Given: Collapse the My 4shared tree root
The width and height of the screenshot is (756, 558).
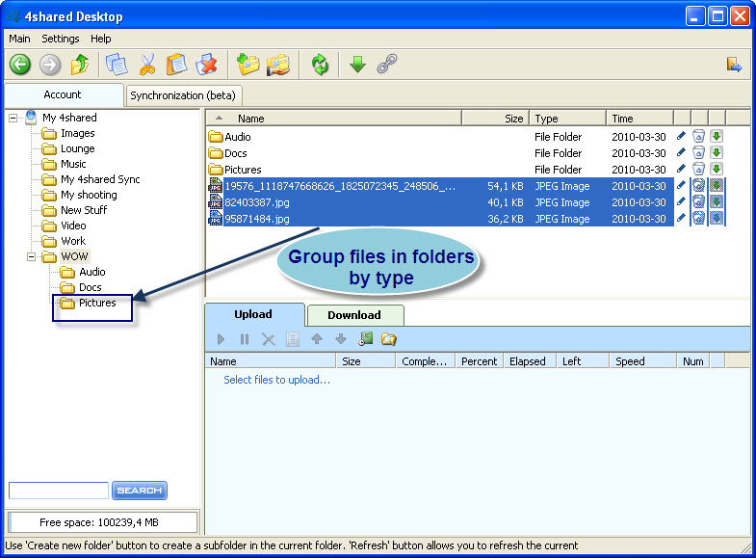Looking at the screenshot, I should point(13,118).
